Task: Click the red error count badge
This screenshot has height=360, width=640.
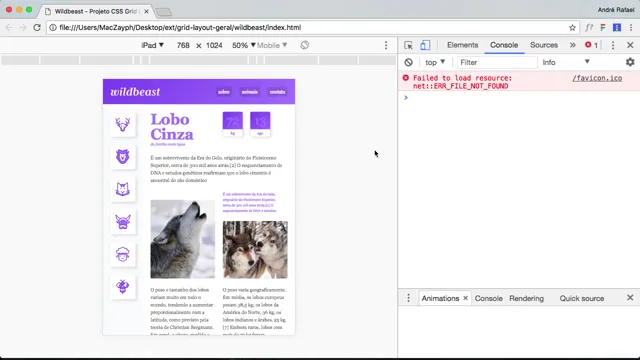Action: [591, 45]
